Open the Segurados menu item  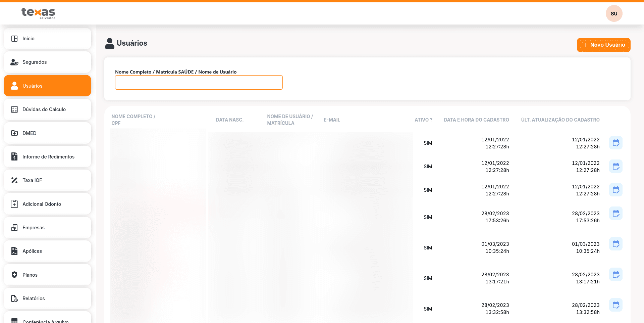pyautogui.click(x=47, y=62)
